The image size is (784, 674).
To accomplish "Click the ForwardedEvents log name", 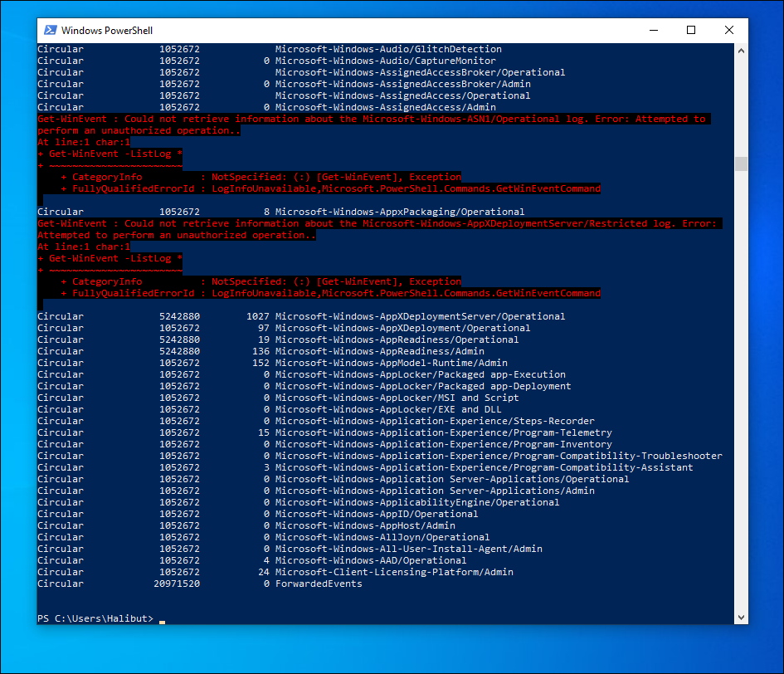I will click(x=319, y=584).
